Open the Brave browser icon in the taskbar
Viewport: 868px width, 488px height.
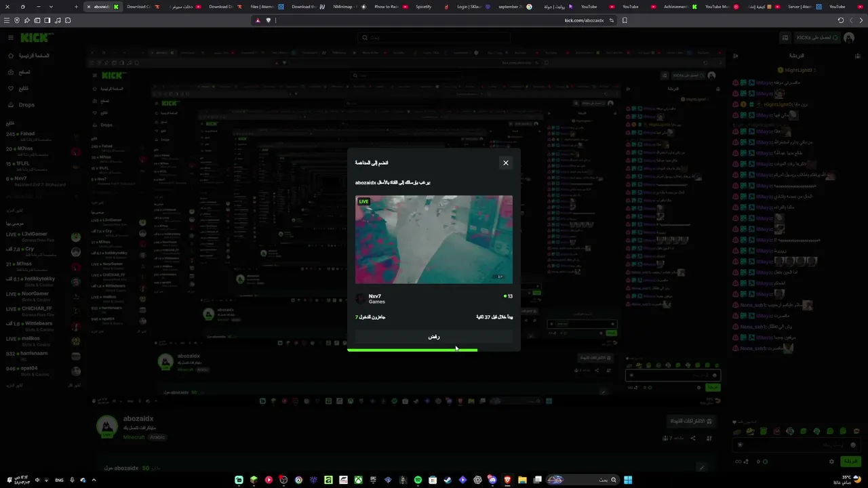(507, 480)
